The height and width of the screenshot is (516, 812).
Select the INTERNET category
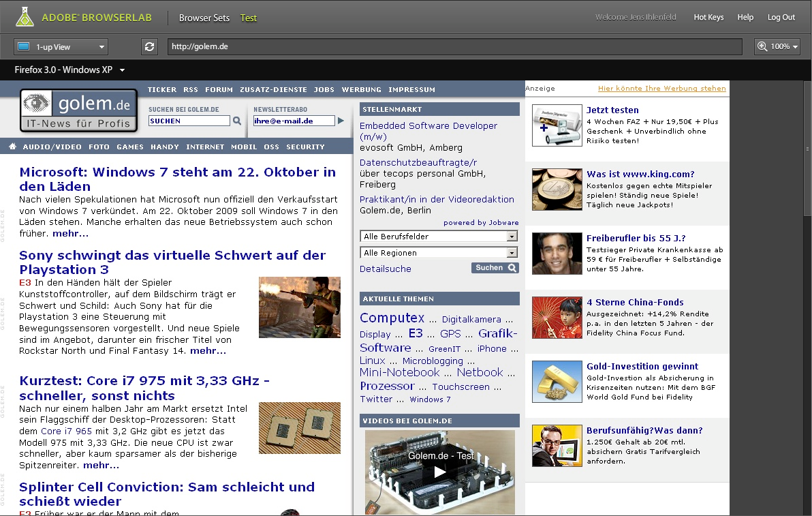(x=205, y=147)
